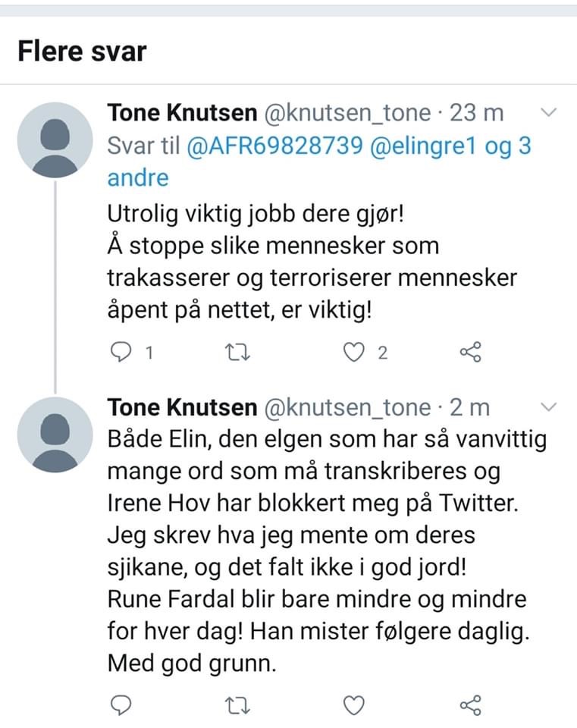Like the 2 m tweet
The width and height of the screenshot is (577, 728).
(354, 706)
